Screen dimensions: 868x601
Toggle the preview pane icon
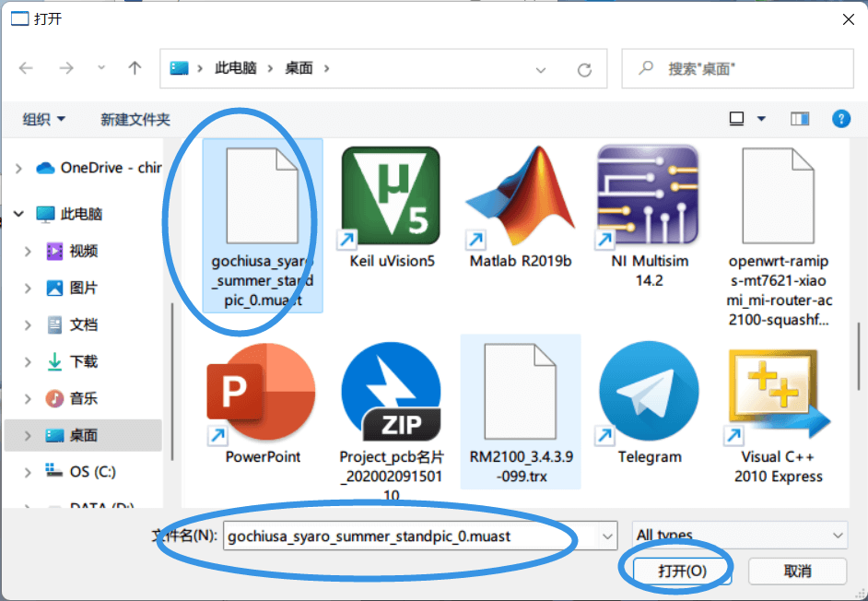(x=800, y=119)
